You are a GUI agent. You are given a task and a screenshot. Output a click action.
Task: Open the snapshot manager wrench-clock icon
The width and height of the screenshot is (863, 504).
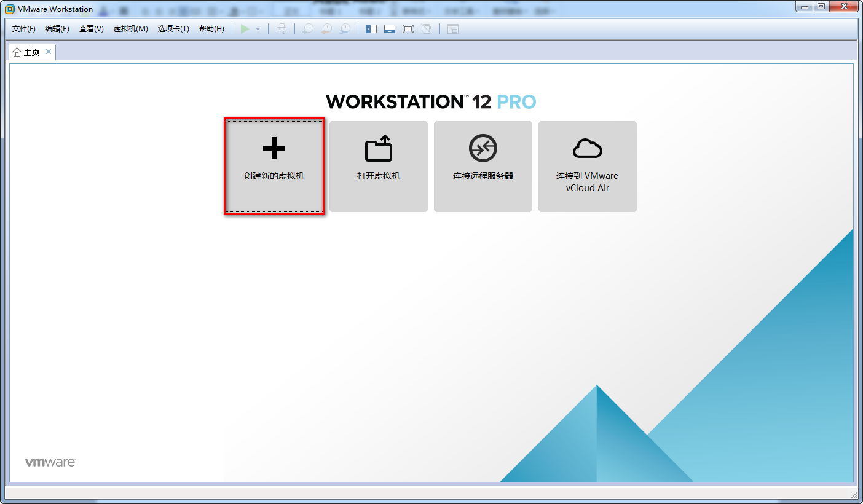[345, 29]
